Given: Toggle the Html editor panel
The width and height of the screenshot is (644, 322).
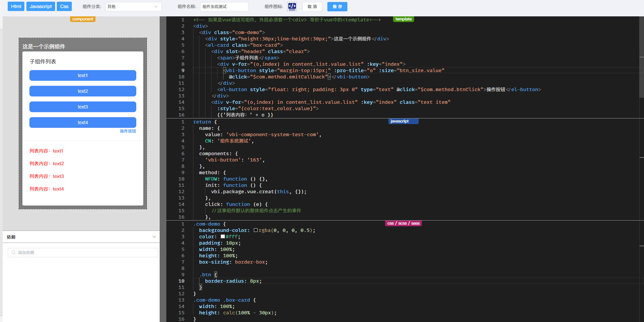Looking at the screenshot, I should [x=16, y=6].
